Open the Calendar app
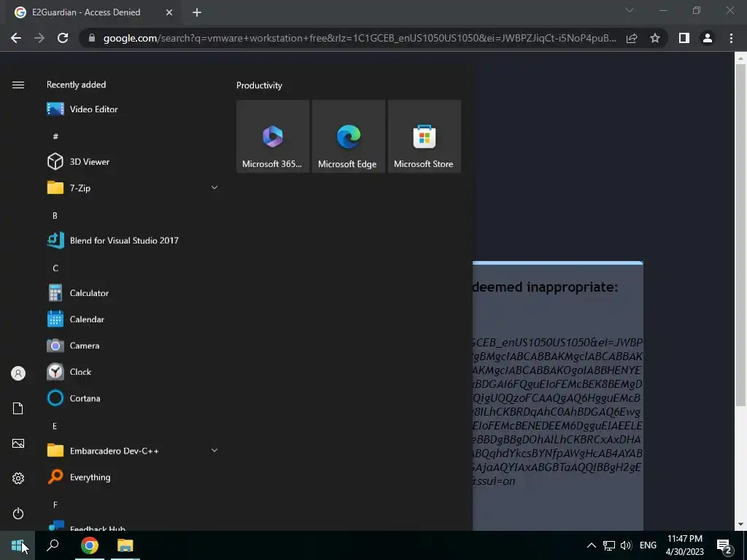The width and height of the screenshot is (747, 560). click(133, 319)
